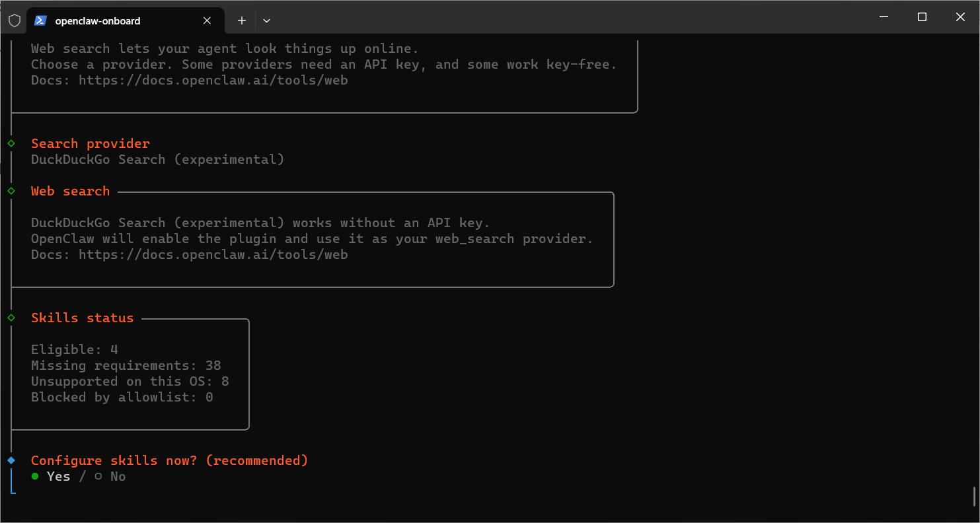This screenshot has height=523, width=980.
Task: Maximize the terminal window
Action: [922, 17]
